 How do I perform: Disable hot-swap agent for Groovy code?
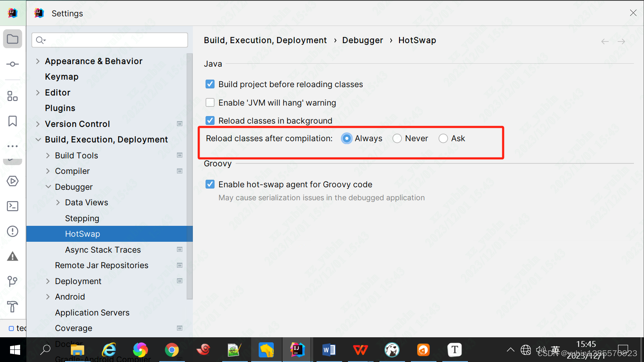pos(210,184)
